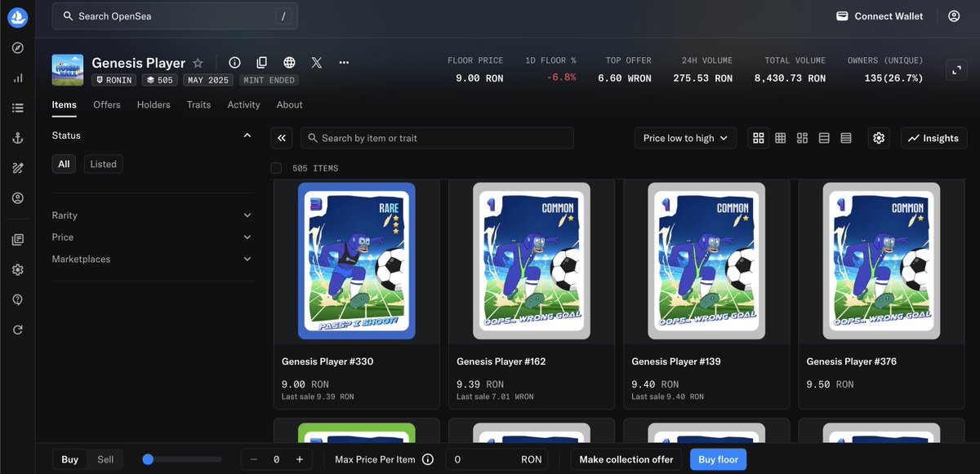Click the item quantity slider handle
Image resolution: width=980 pixels, height=474 pixels.
click(x=148, y=459)
